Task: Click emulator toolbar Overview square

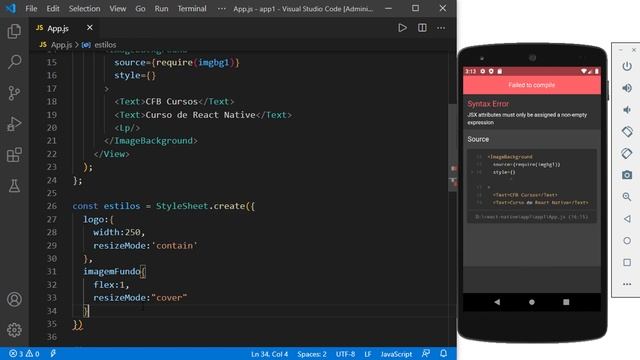Action: pos(627,262)
